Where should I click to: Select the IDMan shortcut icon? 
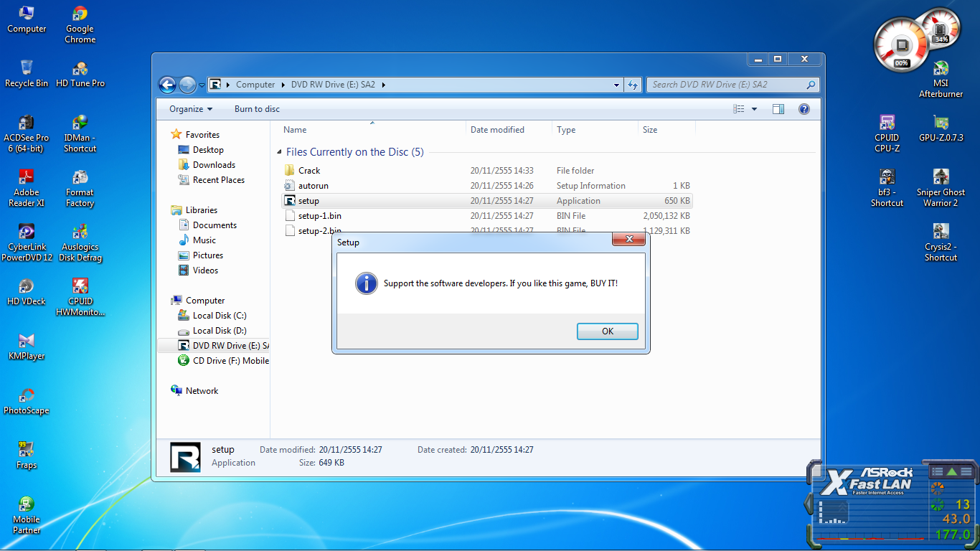pyautogui.click(x=80, y=133)
